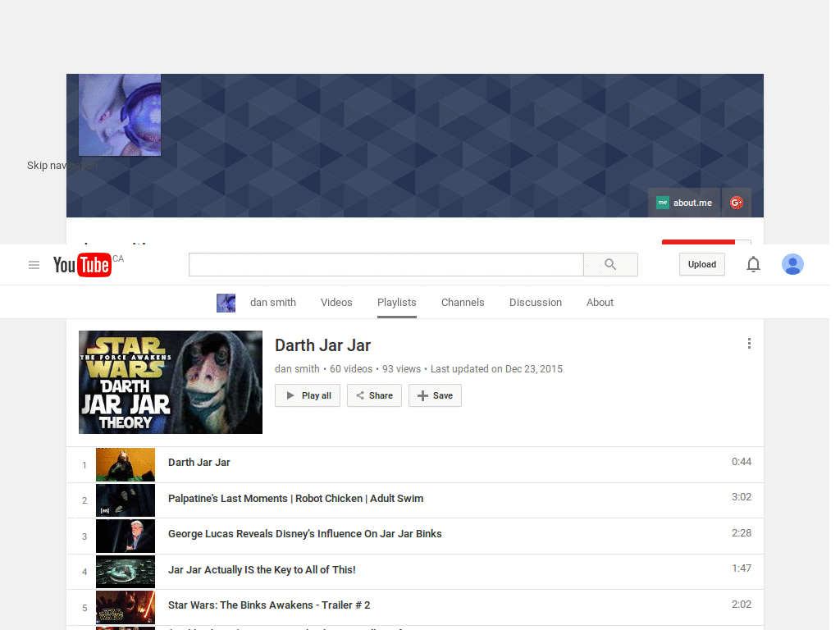
Task: Open video titled Darth Jar Jar
Action: coord(199,463)
